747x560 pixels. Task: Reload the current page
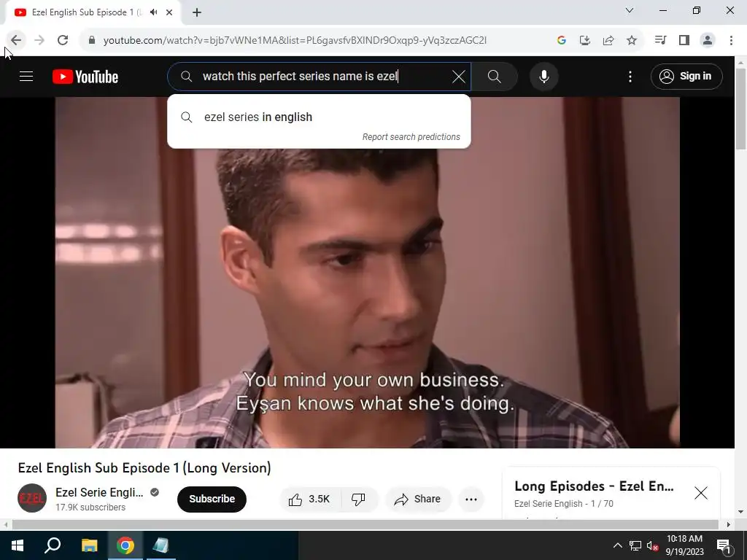[x=63, y=40]
